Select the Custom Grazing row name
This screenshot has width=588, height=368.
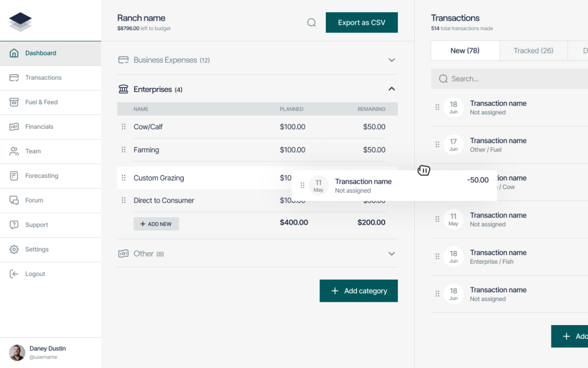click(x=158, y=177)
